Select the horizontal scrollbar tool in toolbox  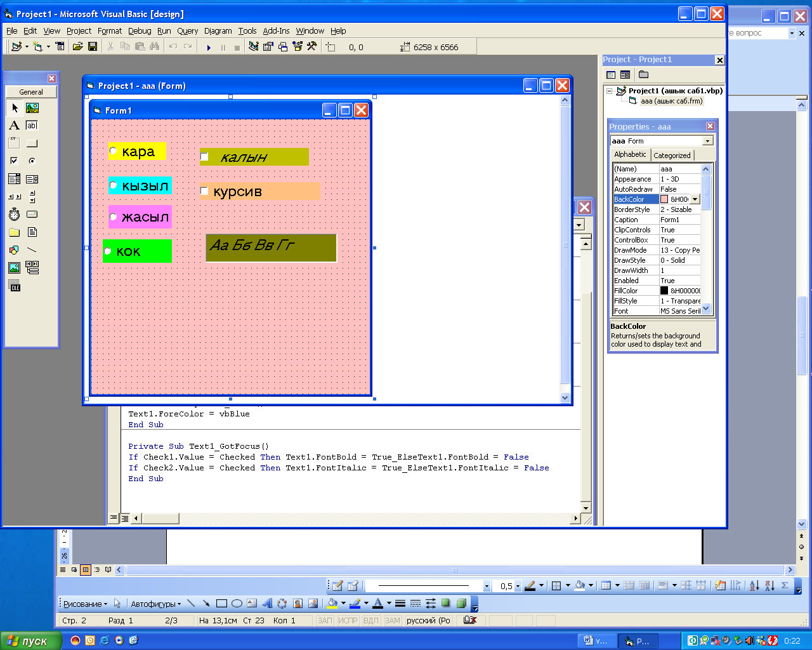click(15, 197)
